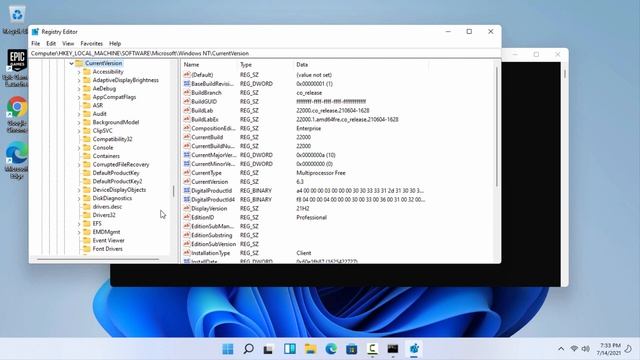Image resolution: width=640 pixels, height=360 pixels.
Task: Select the DigitalProductId binary icon
Action: 187,191
